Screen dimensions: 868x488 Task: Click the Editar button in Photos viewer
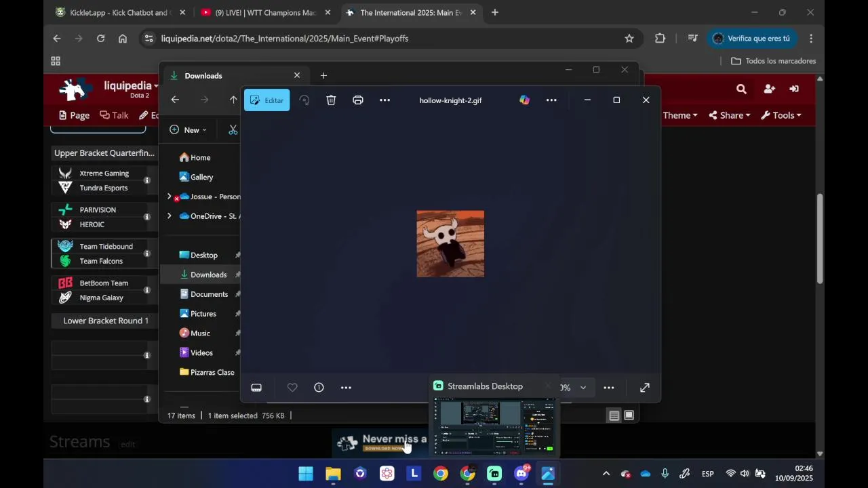pos(267,100)
